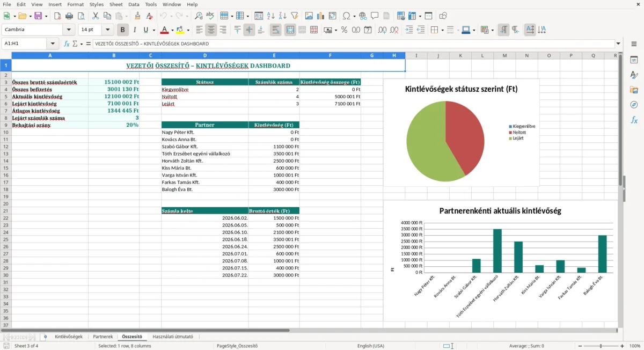Viewport: 644px width, 350px height.
Task: Insert Hyperlink via globe icon
Action: [x=363, y=16]
